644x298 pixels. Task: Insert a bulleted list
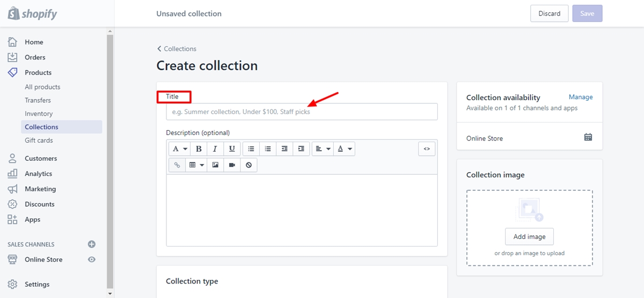[x=251, y=149]
